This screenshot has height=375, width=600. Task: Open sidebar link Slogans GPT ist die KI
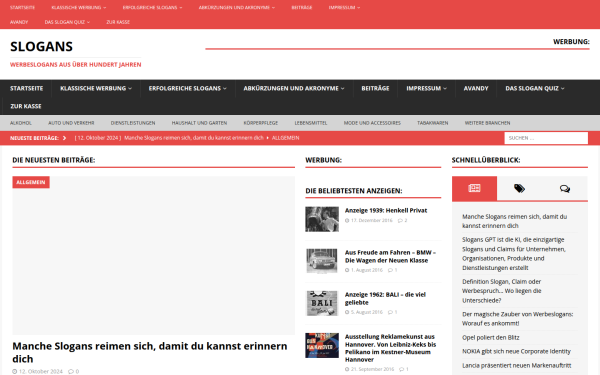coord(514,254)
